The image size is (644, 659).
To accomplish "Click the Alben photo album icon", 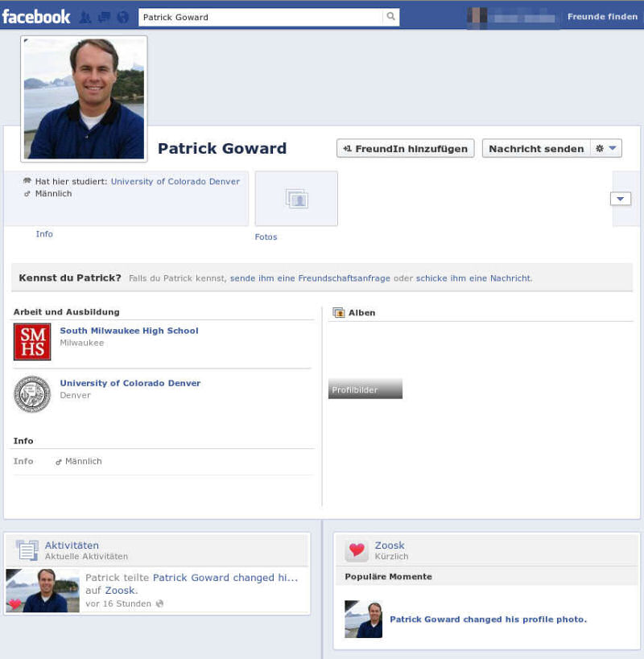I will 338,313.
